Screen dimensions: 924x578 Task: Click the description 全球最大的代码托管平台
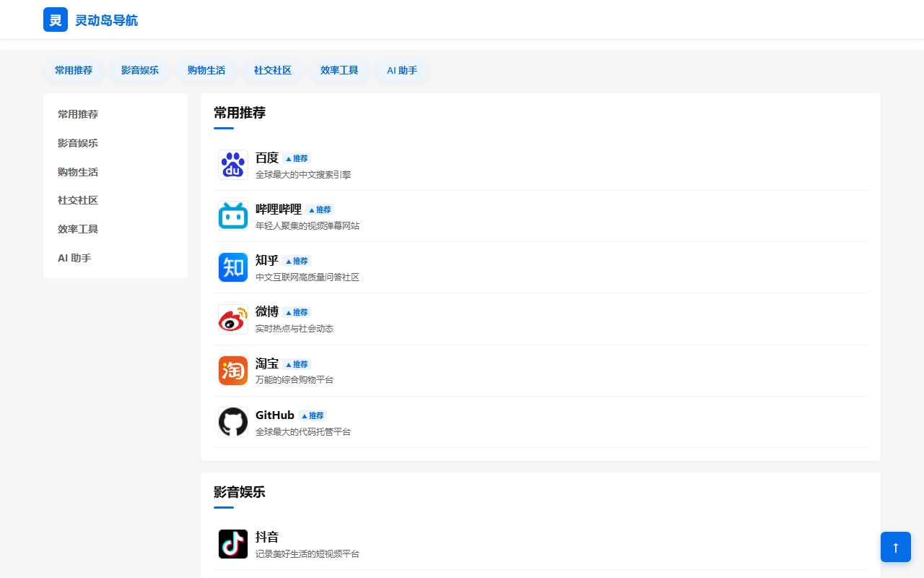303,431
